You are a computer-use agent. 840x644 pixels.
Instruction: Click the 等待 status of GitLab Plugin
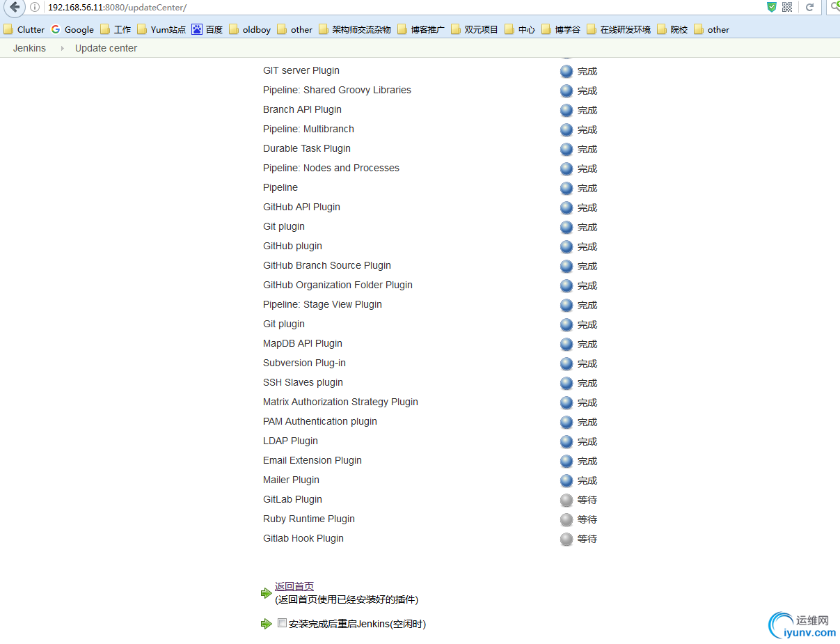tap(587, 500)
